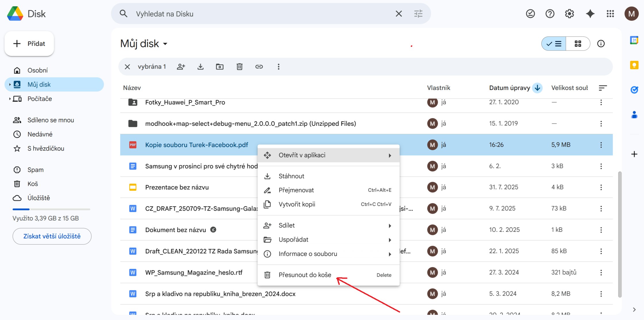This screenshot has height=320, width=644.
Task: Choose Přejmenovat from the context menu
Action: coord(296,190)
